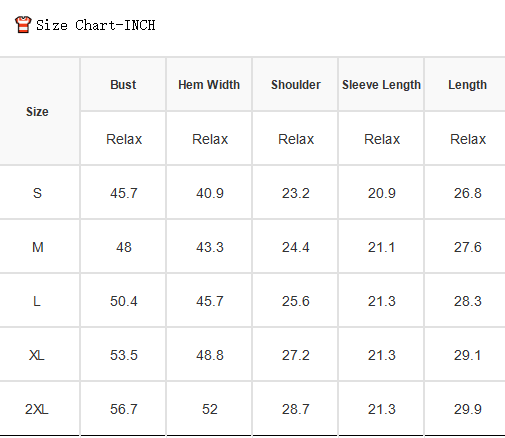Image resolution: width=505 pixels, height=438 pixels.
Task: Click the L size row label
Action: coord(37,301)
